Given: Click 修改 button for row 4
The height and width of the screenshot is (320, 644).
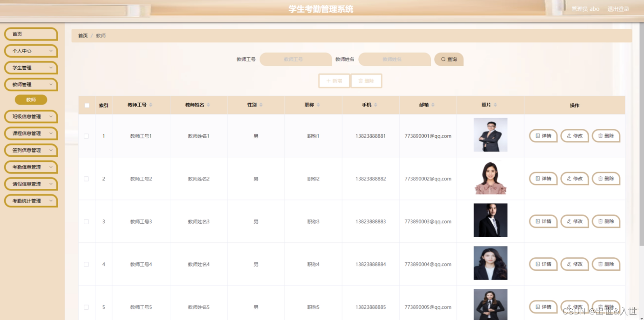Looking at the screenshot, I should click(575, 264).
